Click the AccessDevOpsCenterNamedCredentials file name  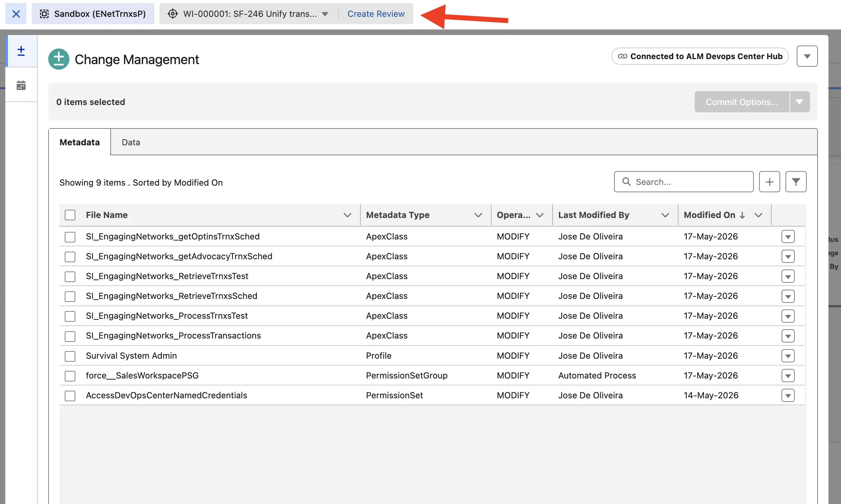click(x=166, y=395)
